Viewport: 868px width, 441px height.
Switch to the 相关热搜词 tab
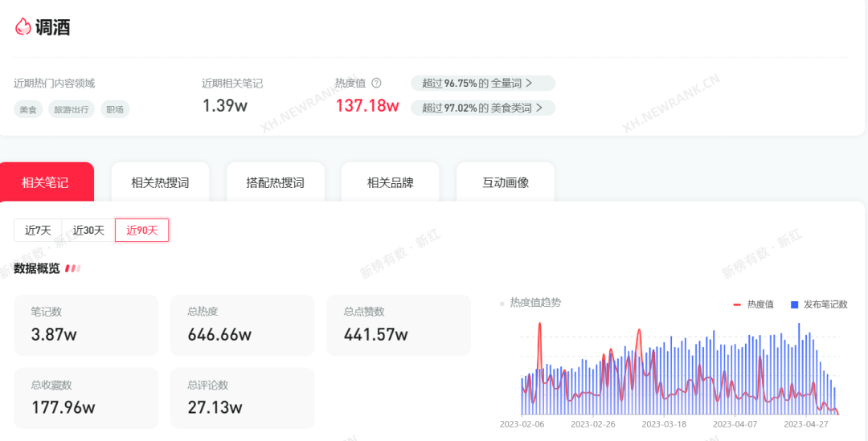(x=160, y=182)
